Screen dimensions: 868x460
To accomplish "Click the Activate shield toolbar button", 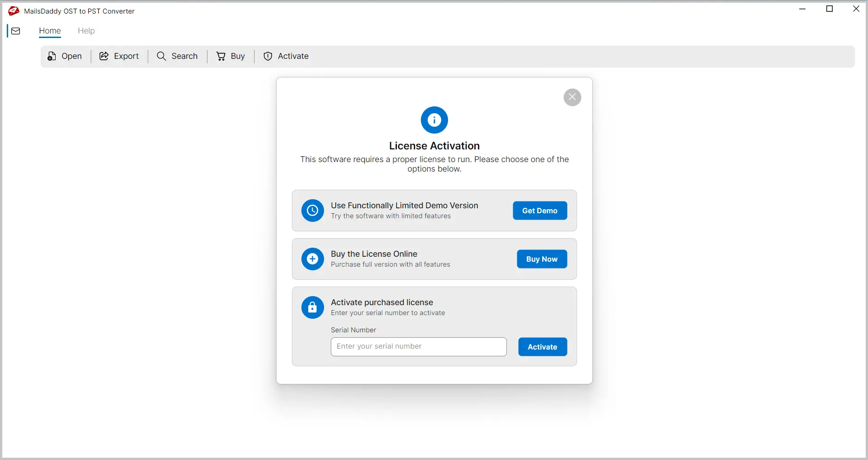I will tap(286, 56).
